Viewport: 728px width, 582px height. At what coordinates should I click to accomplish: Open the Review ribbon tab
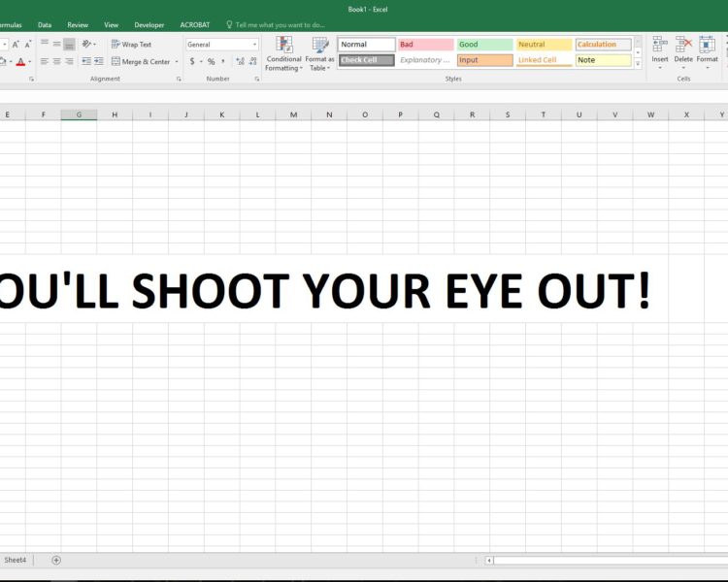(x=78, y=25)
